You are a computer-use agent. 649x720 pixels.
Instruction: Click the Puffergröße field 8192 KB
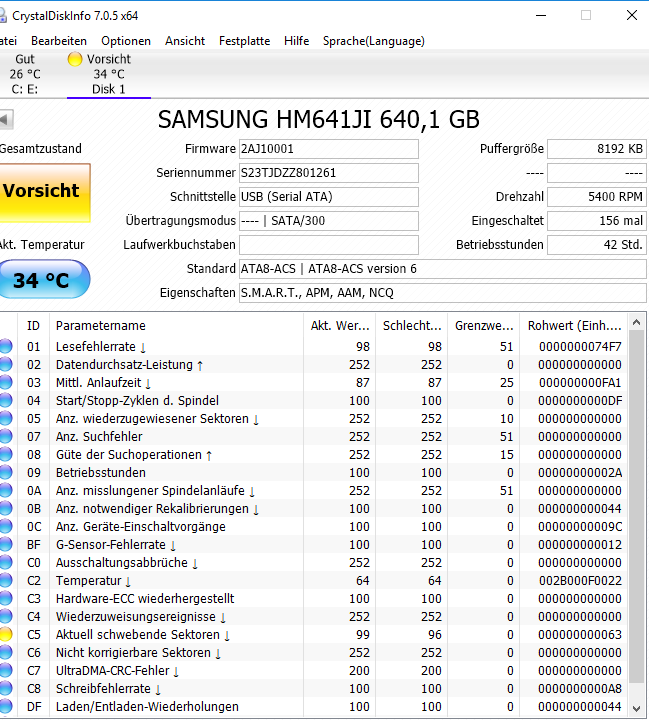click(x=597, y=149)
